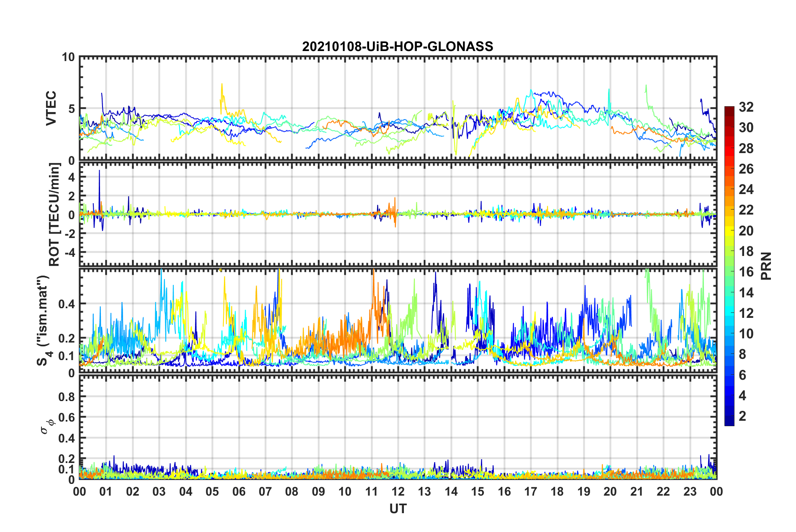Screen dimensions: 796x532
Task: Click the S4 axis tick label 0.4
Action: pyautogui.click(x=67, y=304)
